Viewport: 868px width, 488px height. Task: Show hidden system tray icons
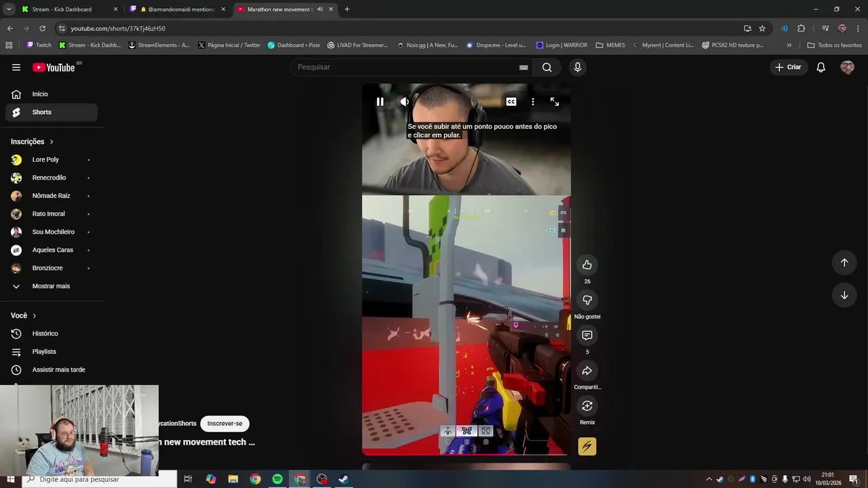click(x=709, y=479)
